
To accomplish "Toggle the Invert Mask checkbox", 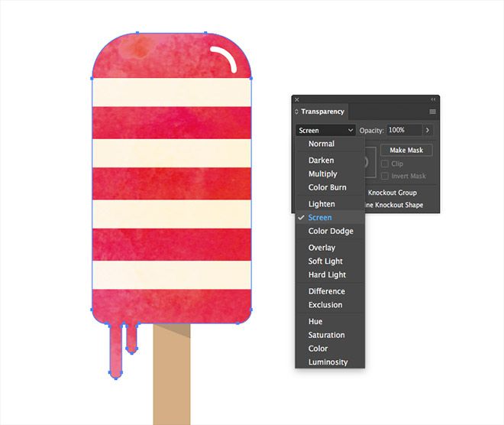I will point(384,176).
